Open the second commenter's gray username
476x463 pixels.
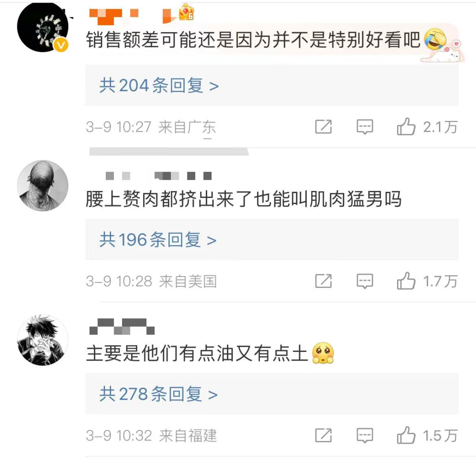coord(159,175)
